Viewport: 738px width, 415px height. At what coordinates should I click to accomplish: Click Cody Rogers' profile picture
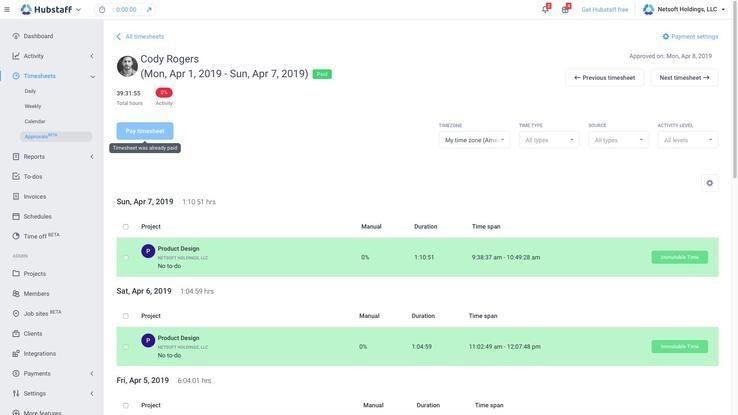[x=127, y=66]
